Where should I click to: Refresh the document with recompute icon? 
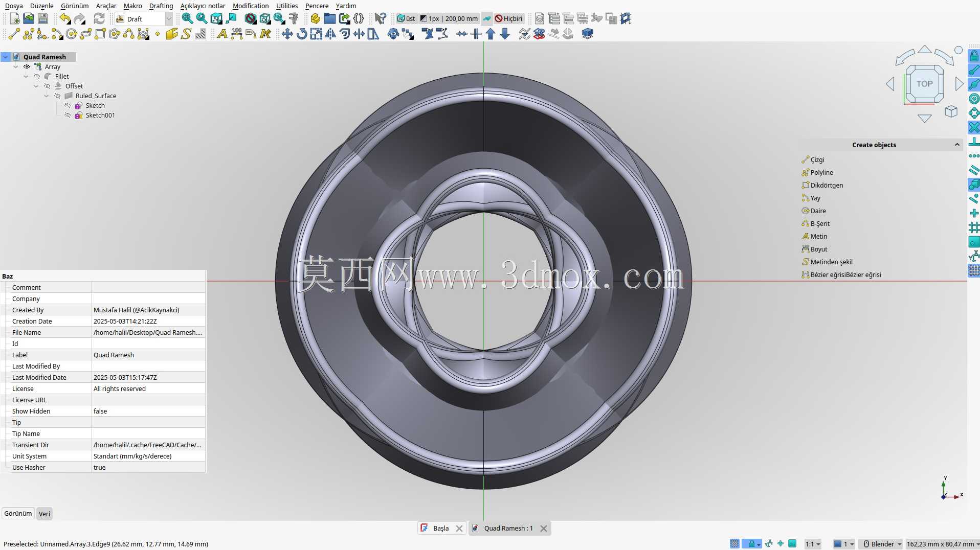click(99, 19)
